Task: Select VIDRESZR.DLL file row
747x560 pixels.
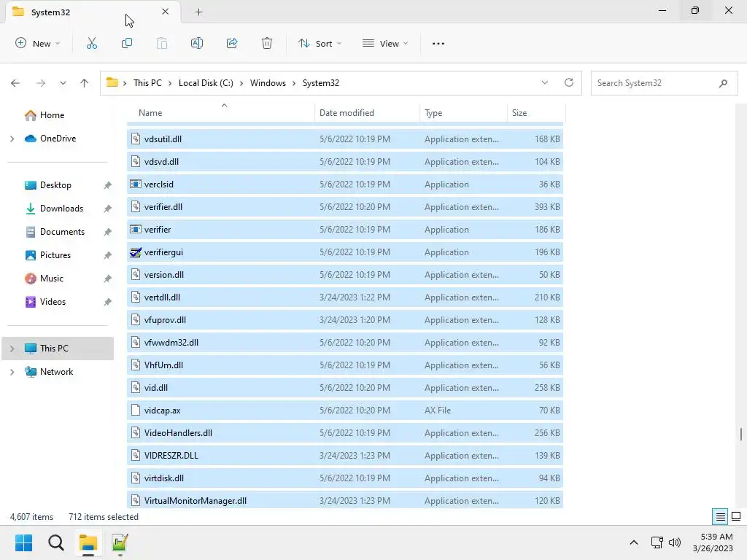Action: coord(345,455)
